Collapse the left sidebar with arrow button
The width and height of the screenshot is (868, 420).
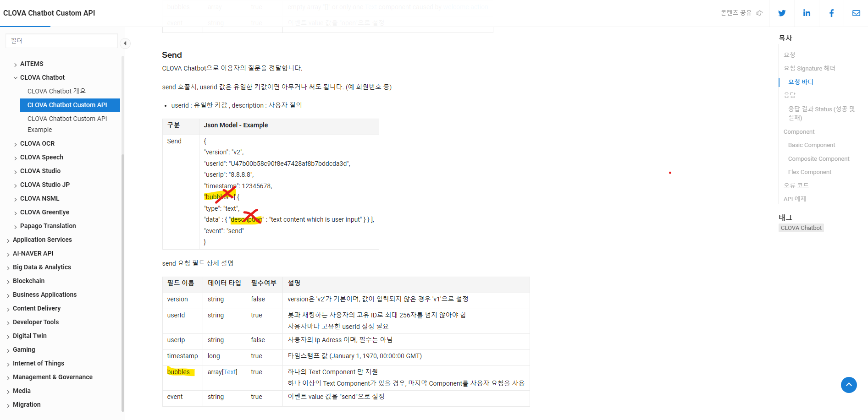(x=125, y=43)
